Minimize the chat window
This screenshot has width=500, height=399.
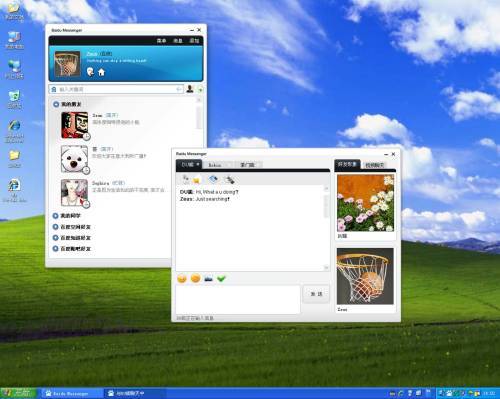(386, 154)
